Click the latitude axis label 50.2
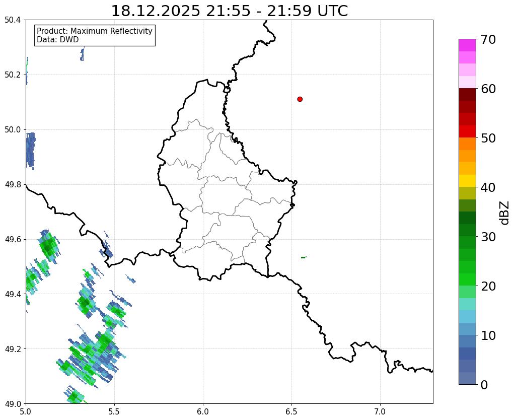 point(13,75)
